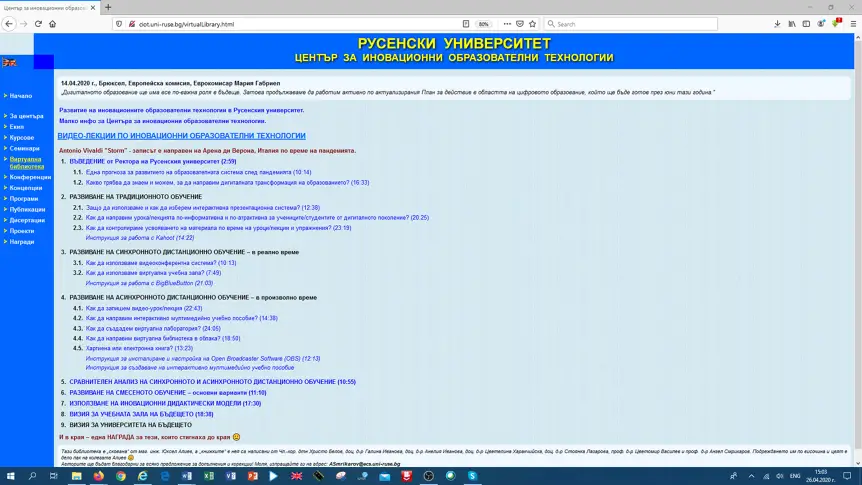
Task: Open lecture 1.1 link (10:14)
Action: point(198,172)
